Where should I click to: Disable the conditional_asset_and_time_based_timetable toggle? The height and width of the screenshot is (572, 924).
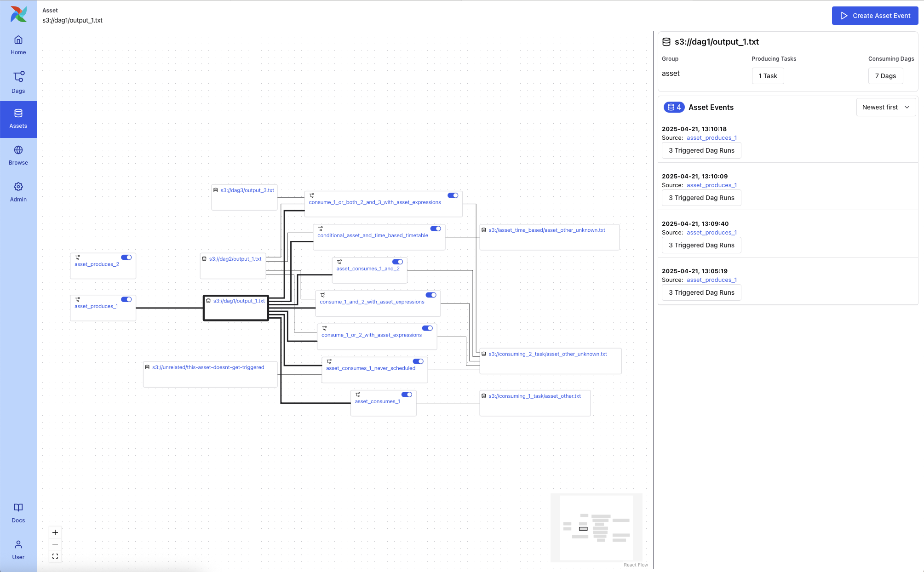click(x=436, y=229)
